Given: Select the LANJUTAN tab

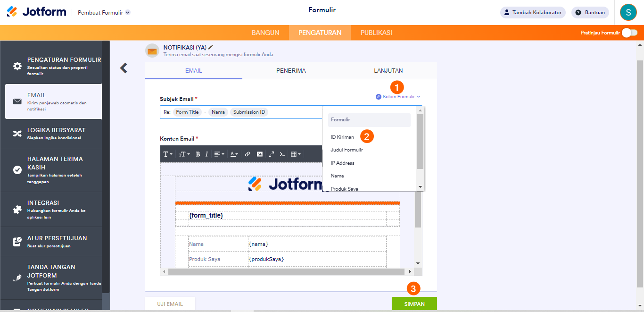Looking at the screenshot, I should pyautogui.click(x=388, y=71).
